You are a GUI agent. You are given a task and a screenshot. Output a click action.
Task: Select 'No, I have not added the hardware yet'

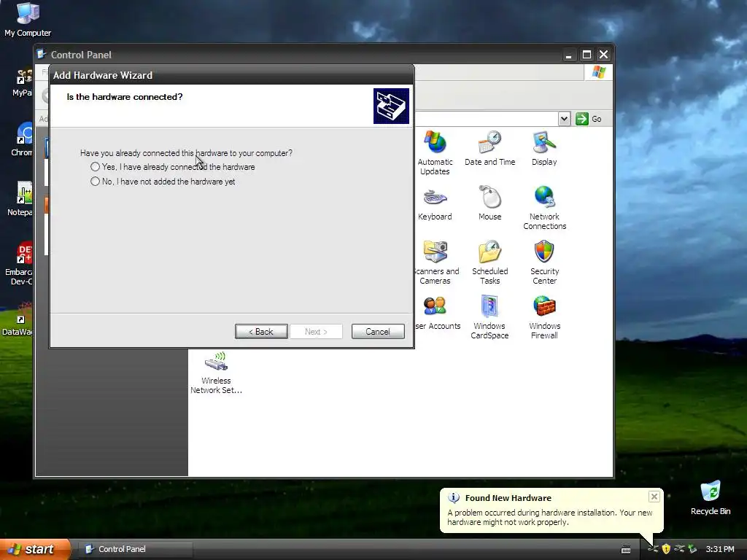[163, 182]
